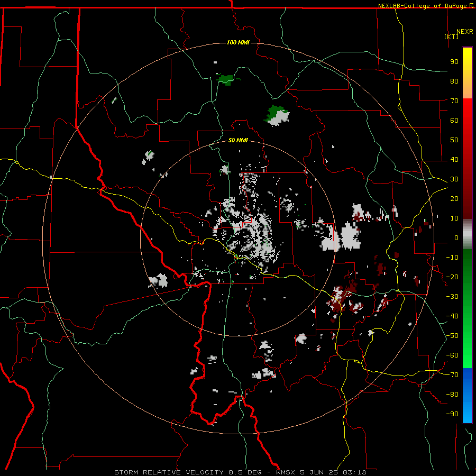This screenshot has height=476, width=476.
Task: Click the -30 value on velocity scale
Action: (452, 297)
